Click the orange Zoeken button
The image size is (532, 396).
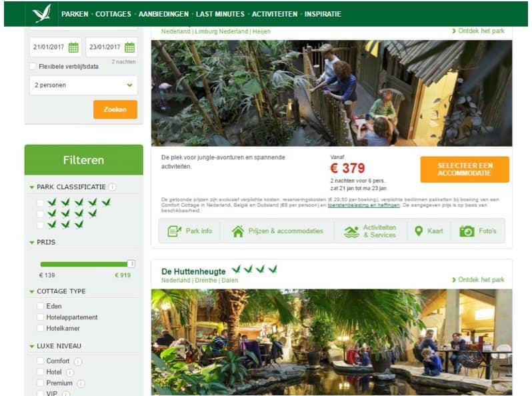click(115, 109)
